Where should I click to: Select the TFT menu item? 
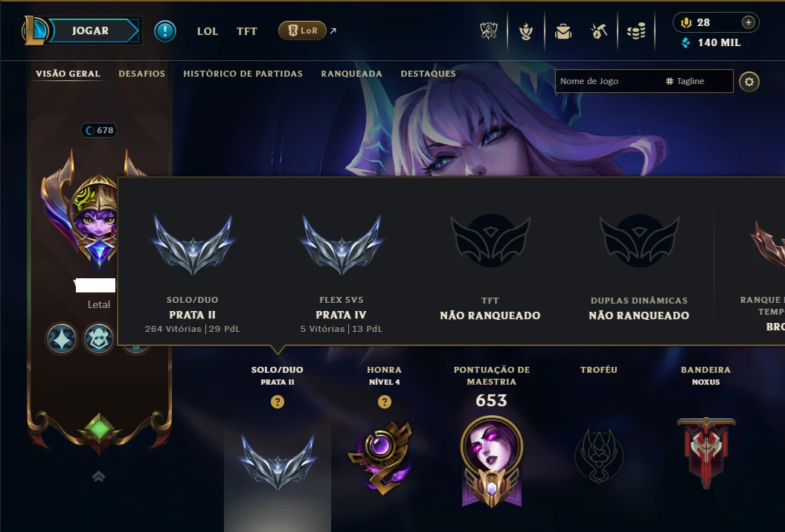247,31
